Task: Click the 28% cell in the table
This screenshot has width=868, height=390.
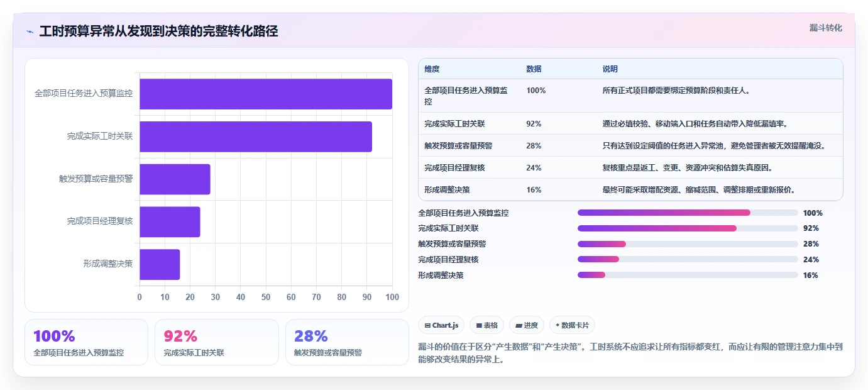Action: click(x=534, y=146)
